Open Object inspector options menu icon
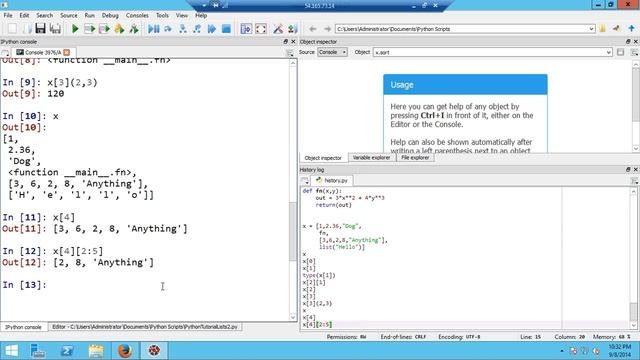Screen dimensions: 640x360 [x=634, y=53]
